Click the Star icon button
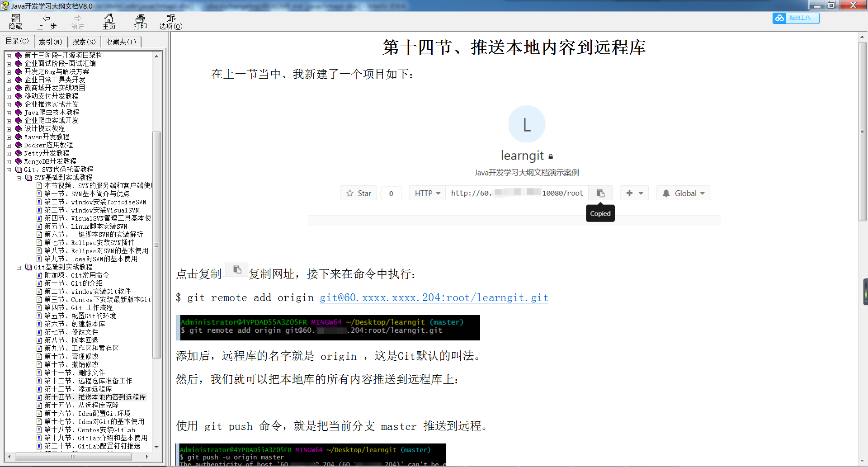The width and height of the screenshot is (868, 467). click(359, 193)
